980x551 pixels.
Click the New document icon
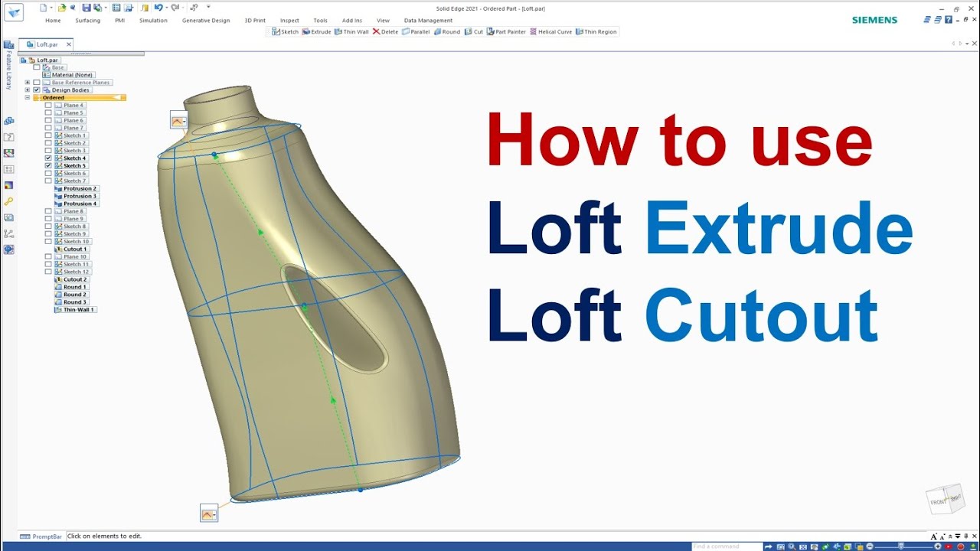pyautogui.click(x=44, y=8)
